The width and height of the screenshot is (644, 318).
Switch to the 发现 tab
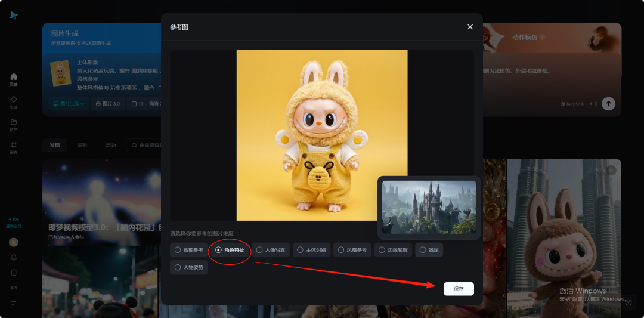click(55, 146)
